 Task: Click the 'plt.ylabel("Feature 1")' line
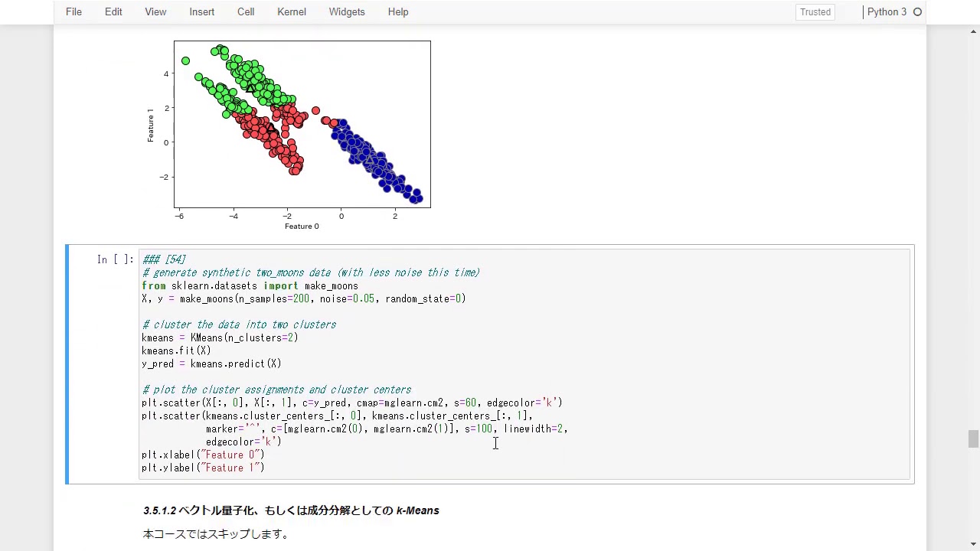203,468
